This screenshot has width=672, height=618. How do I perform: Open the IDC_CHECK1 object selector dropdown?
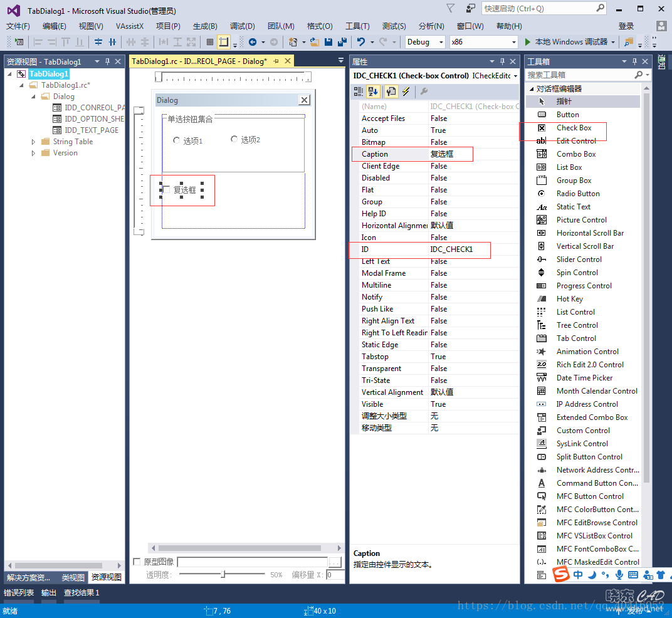pos(515,76)
